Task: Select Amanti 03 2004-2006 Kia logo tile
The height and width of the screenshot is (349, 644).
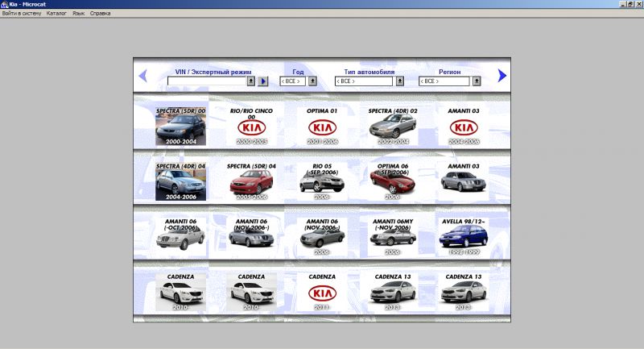Action: 464,127
